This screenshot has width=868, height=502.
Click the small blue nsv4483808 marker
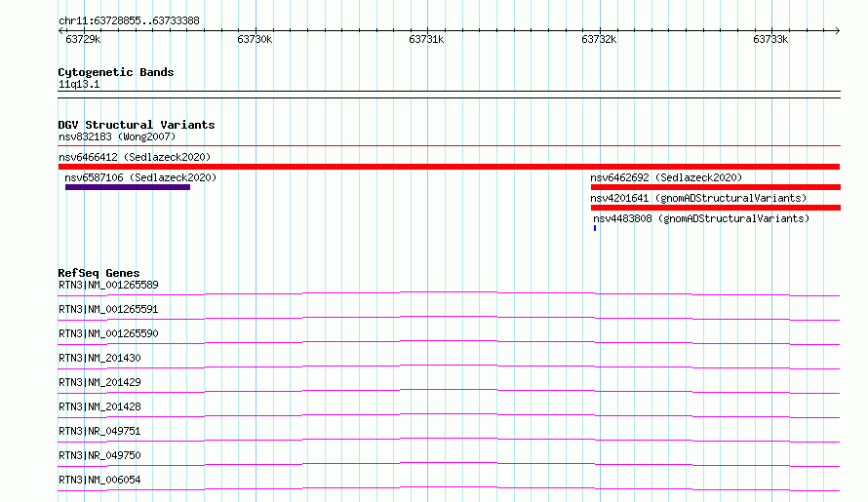tap(595, 228)
